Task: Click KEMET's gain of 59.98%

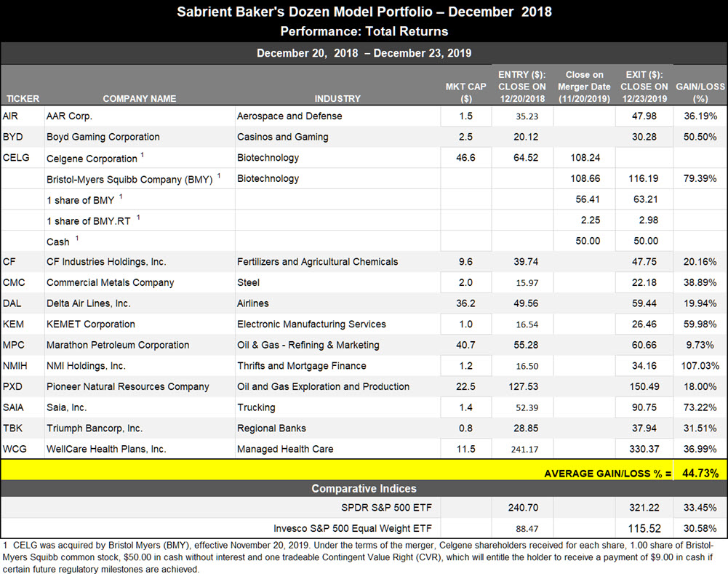Action: click(700, 324)
